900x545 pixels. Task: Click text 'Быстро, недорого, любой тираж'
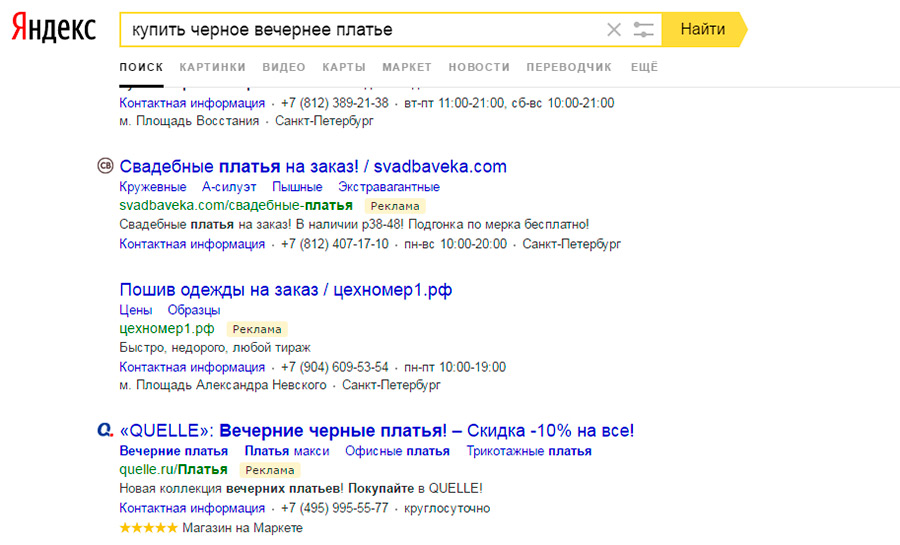[x=215, y=348]
